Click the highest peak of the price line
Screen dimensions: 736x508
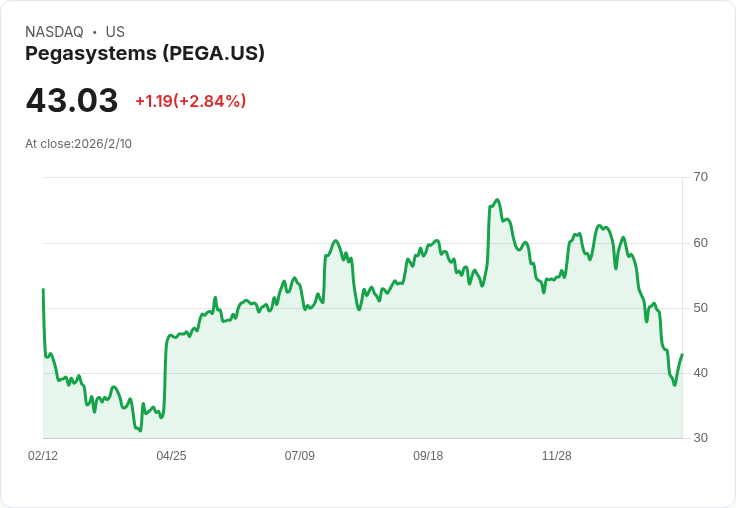point(497,200)
